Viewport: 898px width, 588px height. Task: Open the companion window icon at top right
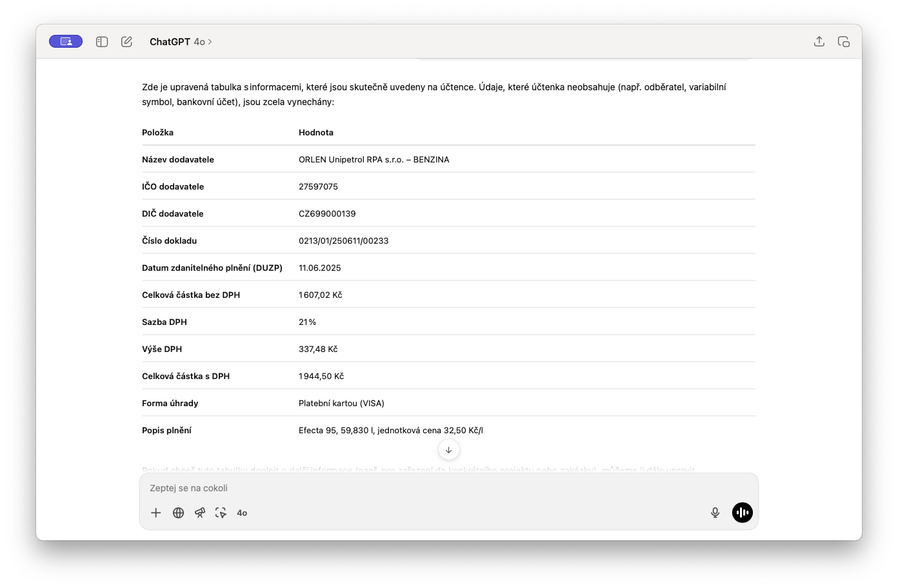point(844,41)
